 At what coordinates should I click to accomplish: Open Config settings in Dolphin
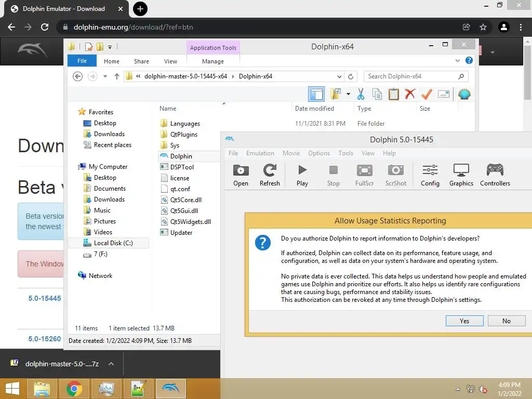[430, 175]
